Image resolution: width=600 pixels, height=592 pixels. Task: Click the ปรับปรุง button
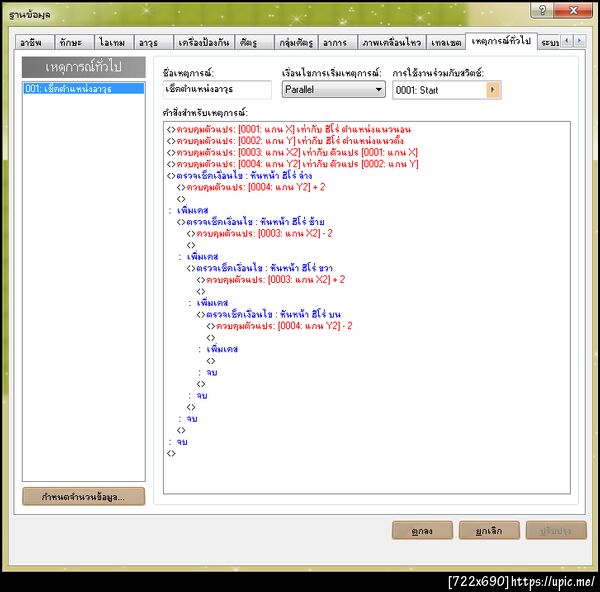point(556,530)
